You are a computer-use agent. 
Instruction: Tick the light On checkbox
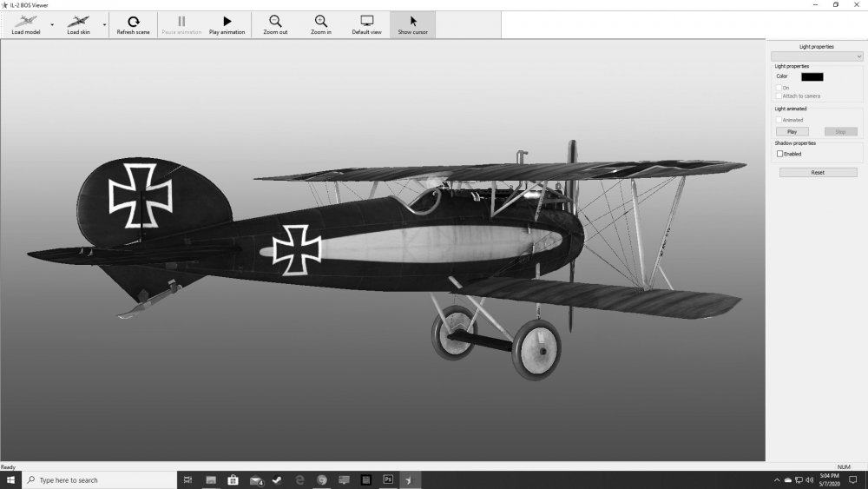779,88
